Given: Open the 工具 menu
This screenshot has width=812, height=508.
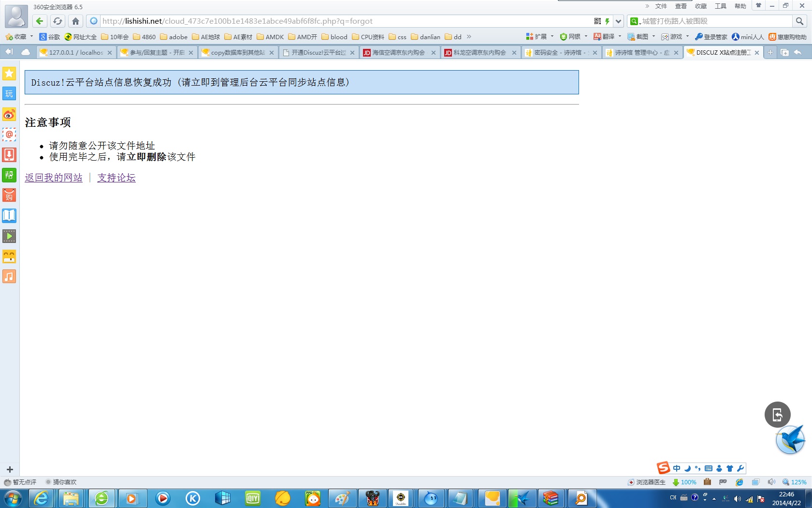Looking at the screenshot, I should [x=721, y=6].
